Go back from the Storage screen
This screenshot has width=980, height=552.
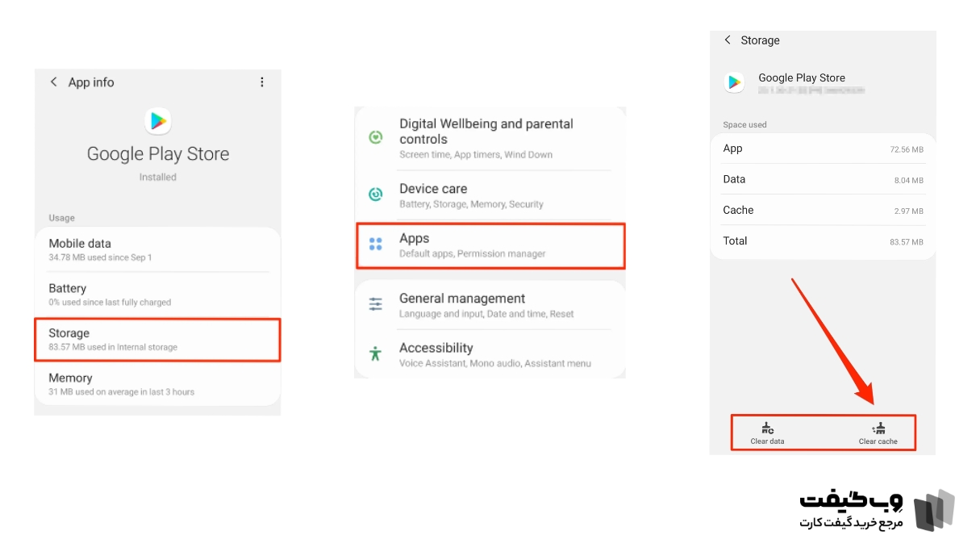[x=728, y=40]
